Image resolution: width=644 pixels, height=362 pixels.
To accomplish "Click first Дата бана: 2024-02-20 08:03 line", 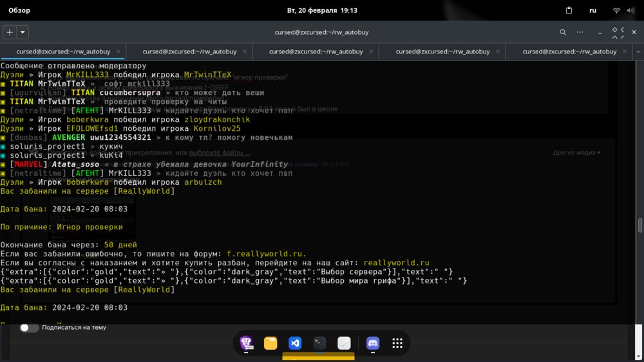I will coord(64,209).
